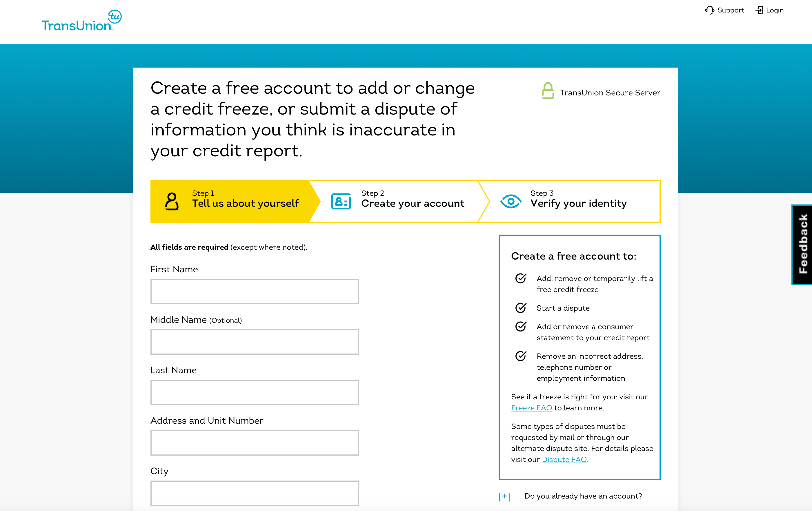Click the Last Name text box
The width and height of the screenshot is (812, 511).
(x=255, y=392)
